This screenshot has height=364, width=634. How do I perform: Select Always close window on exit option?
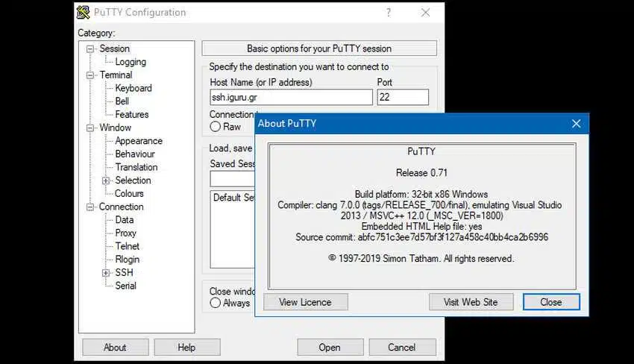pos(215,303)
